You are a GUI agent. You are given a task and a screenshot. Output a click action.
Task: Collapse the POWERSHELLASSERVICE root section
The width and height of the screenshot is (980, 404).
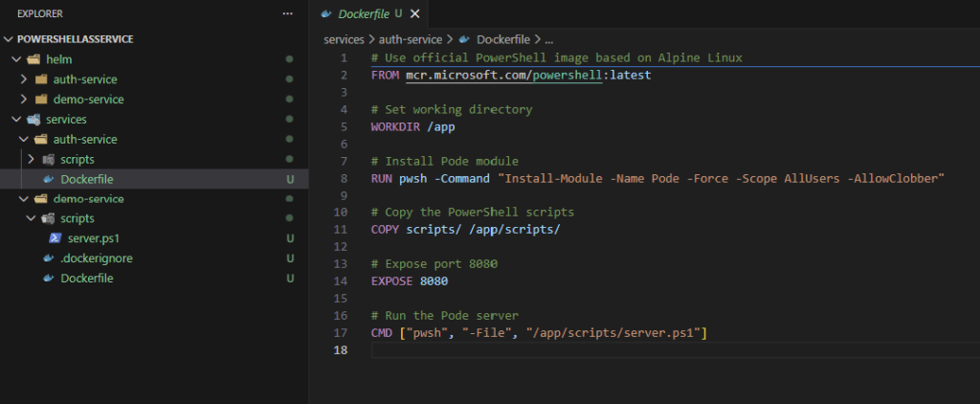pos(10,39)
